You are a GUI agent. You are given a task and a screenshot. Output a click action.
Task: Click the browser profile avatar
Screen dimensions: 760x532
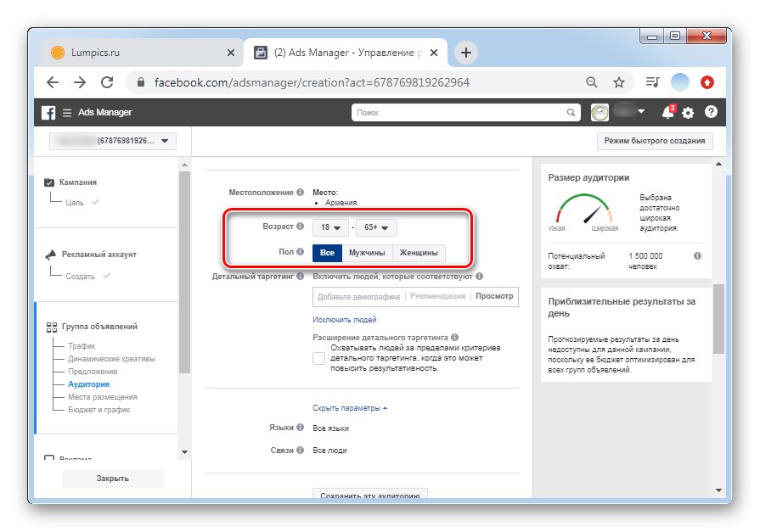pyautogui.click(x=679, y=82)
